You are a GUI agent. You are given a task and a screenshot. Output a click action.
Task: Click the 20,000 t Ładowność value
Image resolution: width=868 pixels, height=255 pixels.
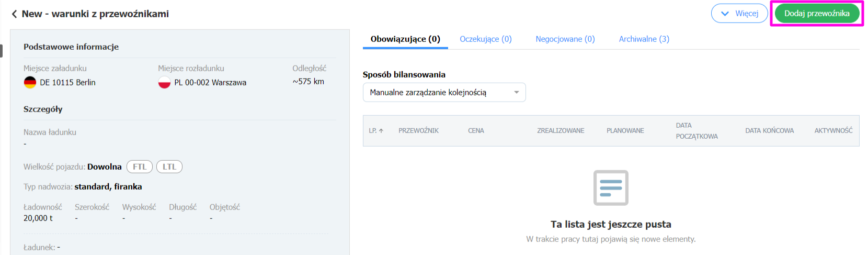point(38,218)
